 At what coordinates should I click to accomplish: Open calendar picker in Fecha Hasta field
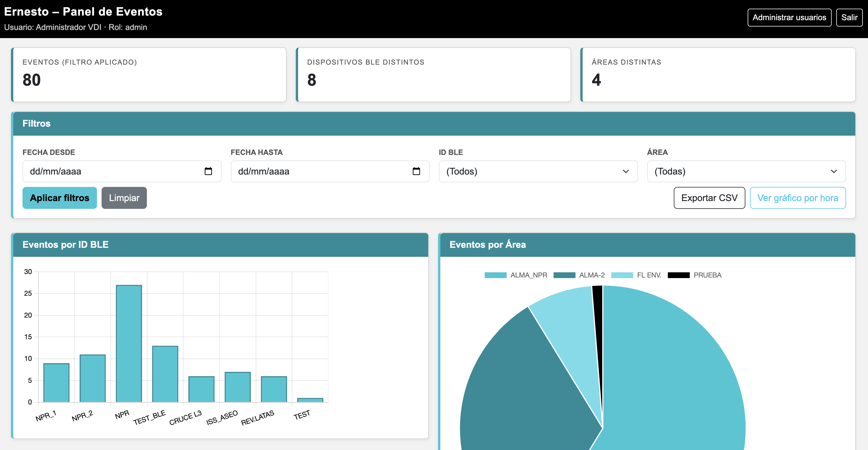click(416, 171)
